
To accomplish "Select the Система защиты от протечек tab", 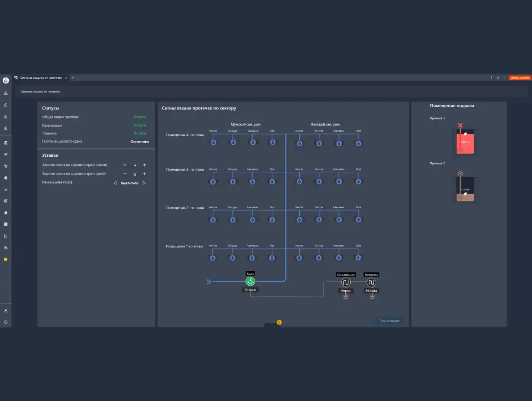I will pos(41,78).
